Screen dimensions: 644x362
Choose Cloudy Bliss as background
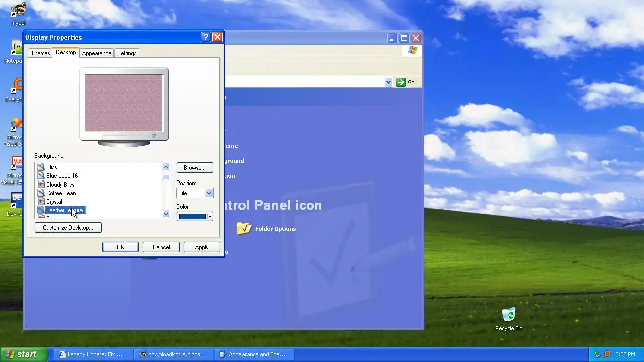60,185
